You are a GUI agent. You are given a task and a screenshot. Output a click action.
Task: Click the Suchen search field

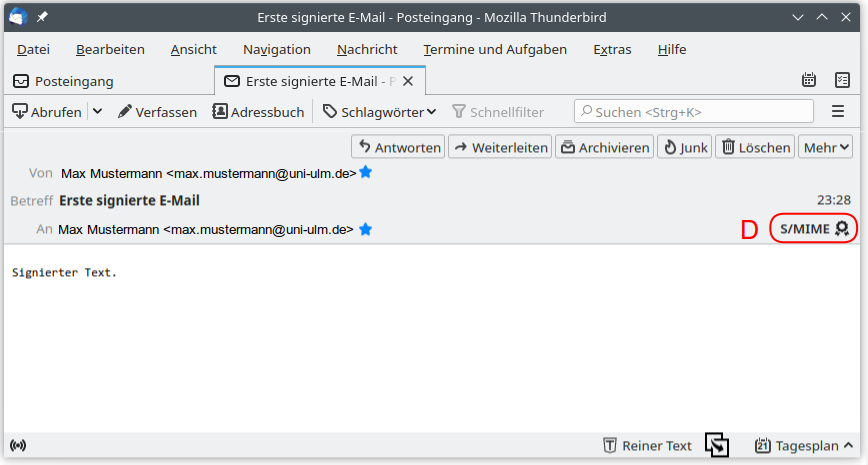click(694, 112)
